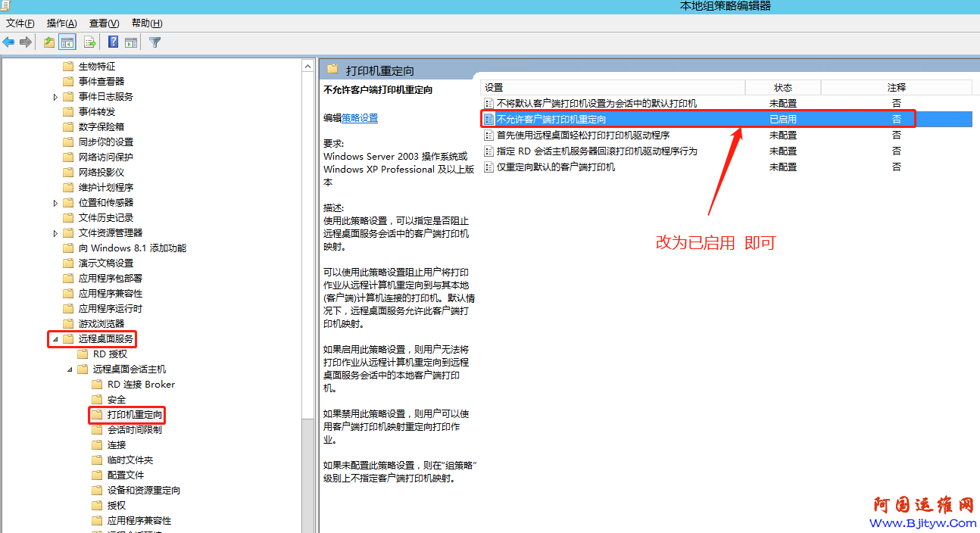The image size is (980, 533).
Task: Click the Export List toolbar icon
Action: point(90,42)
